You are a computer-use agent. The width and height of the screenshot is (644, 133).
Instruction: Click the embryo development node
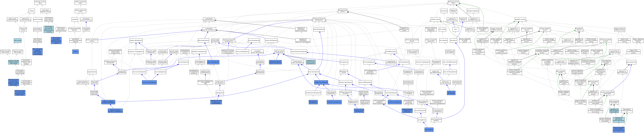coord(136,40)
